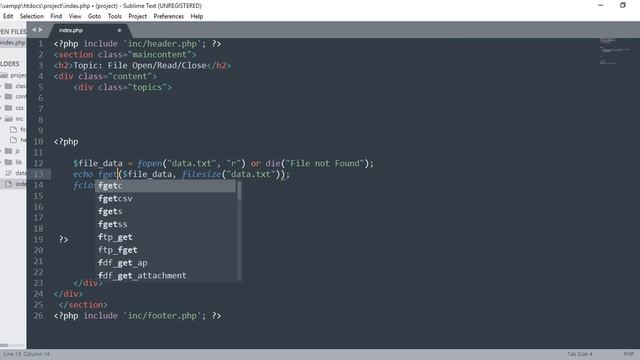This screenshot has height=360, width=640.
Task: Click the lib folder icon in sidebar
Action: point(9,162)
